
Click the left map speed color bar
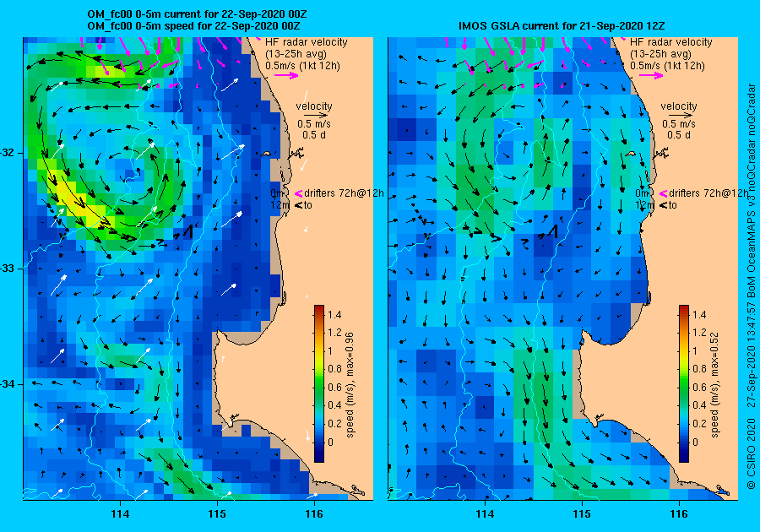pos(319,383)
